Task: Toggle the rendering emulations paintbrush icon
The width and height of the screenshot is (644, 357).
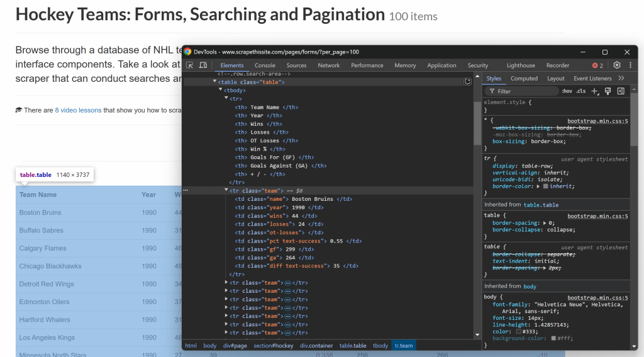Action: pyautogui.click(x=608, y=91)
